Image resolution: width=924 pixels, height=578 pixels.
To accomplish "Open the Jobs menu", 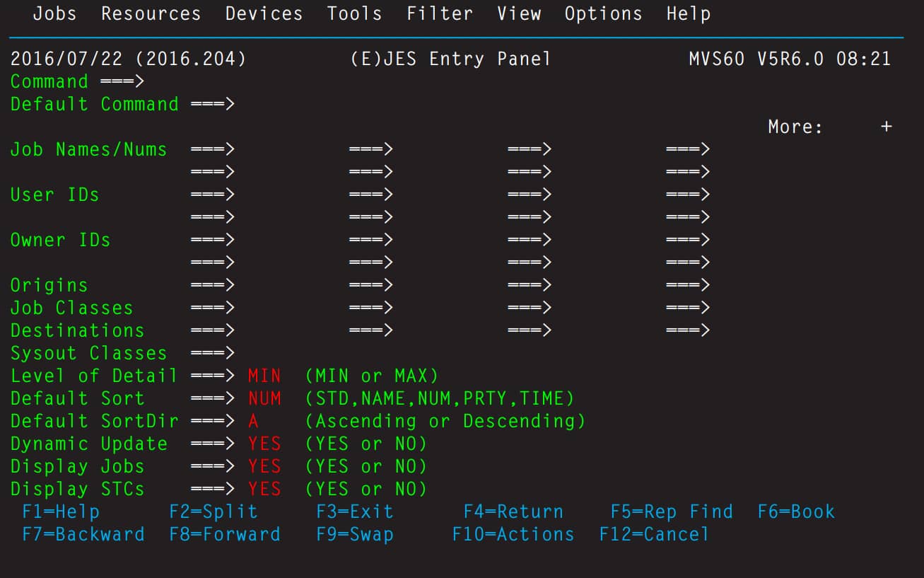I will click(54, 13).
